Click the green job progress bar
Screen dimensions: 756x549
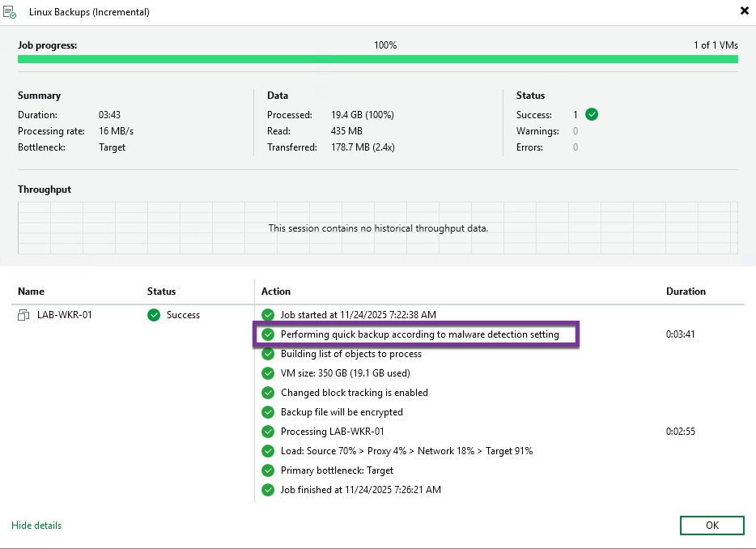click(x=377, y=59)
